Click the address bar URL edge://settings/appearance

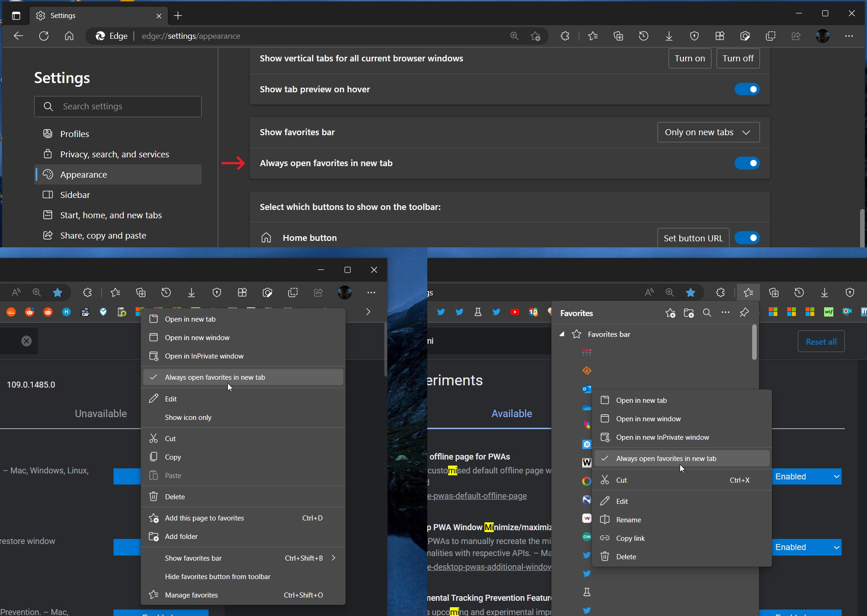click(x=191, y=36)
